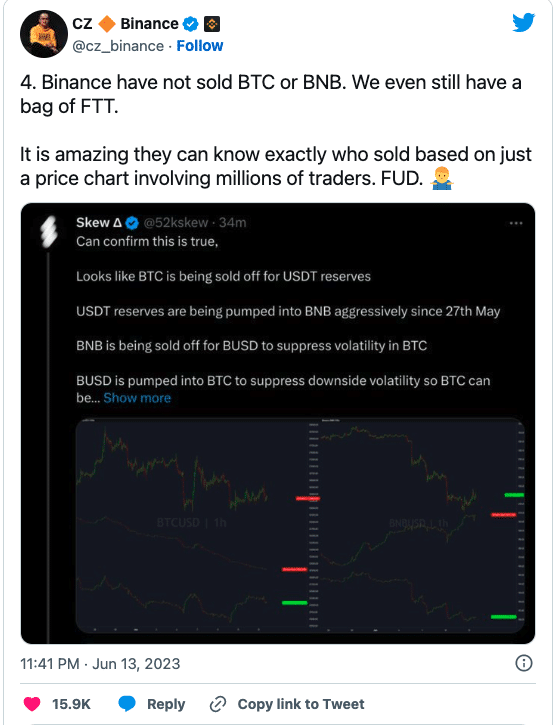Viewport: 553px width, 725px height.
Task: Click the chain link icon
Action: (x=217, y=704)
